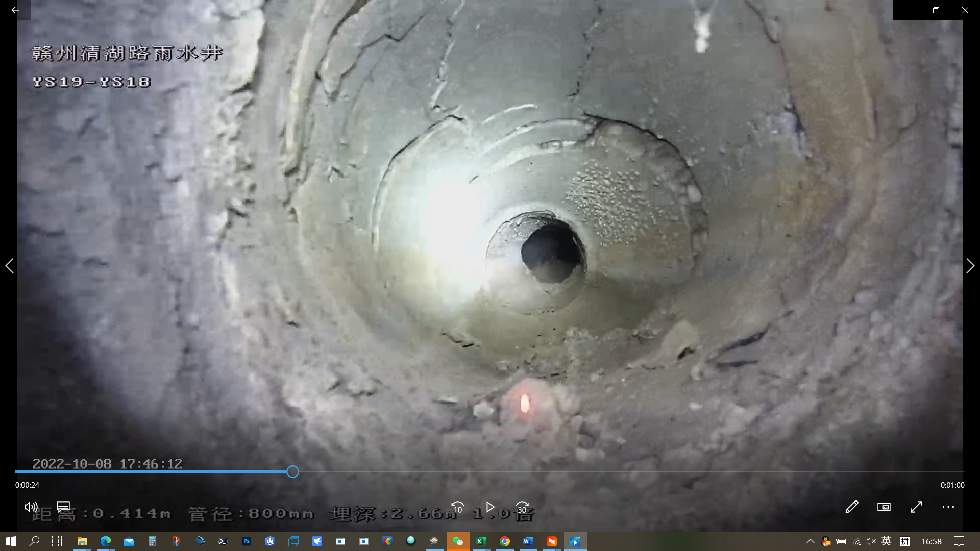Open Excel from the taskbar

point(481,541)
